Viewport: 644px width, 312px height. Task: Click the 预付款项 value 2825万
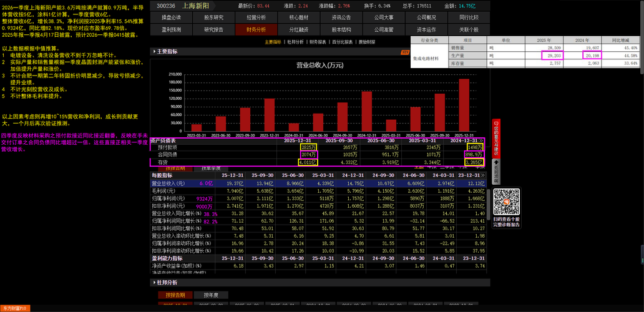308,147
